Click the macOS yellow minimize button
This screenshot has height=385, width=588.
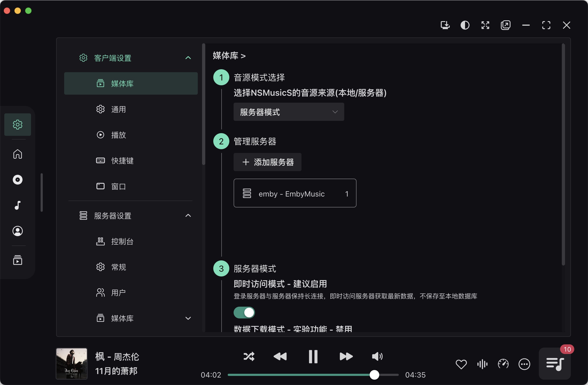18,11
